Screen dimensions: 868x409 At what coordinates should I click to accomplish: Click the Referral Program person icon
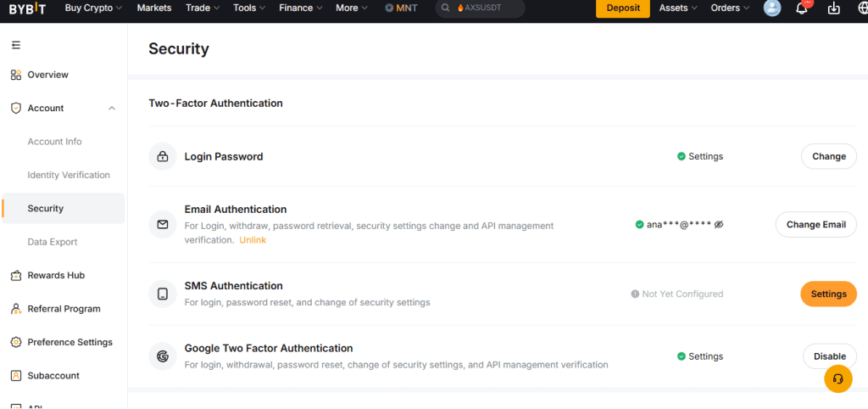[16, 309]
